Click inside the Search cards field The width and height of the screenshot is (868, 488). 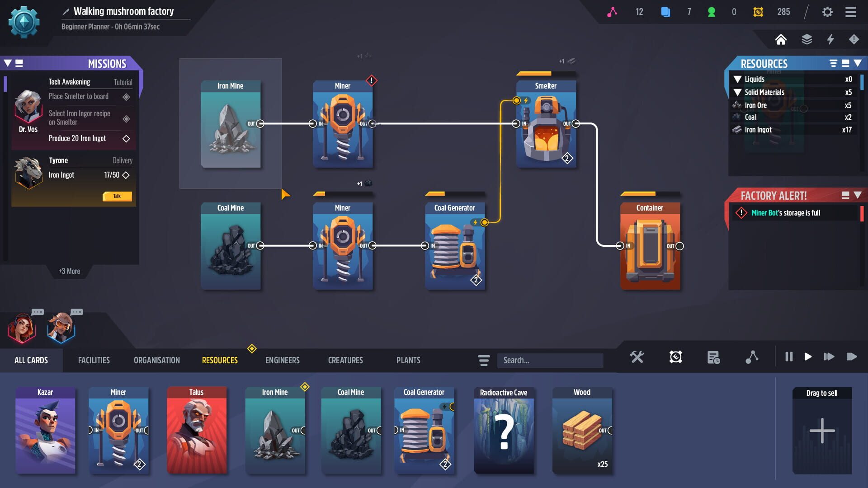point(549,360)
